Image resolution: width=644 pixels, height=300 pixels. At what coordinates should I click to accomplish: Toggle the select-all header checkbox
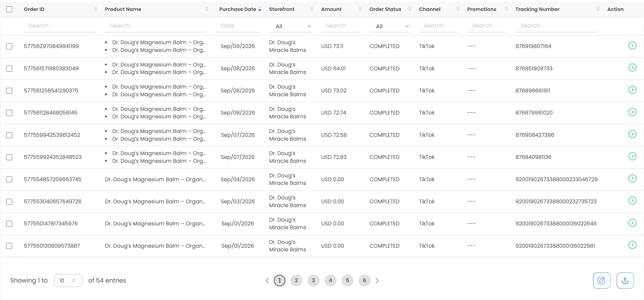(x=9, y=9)
